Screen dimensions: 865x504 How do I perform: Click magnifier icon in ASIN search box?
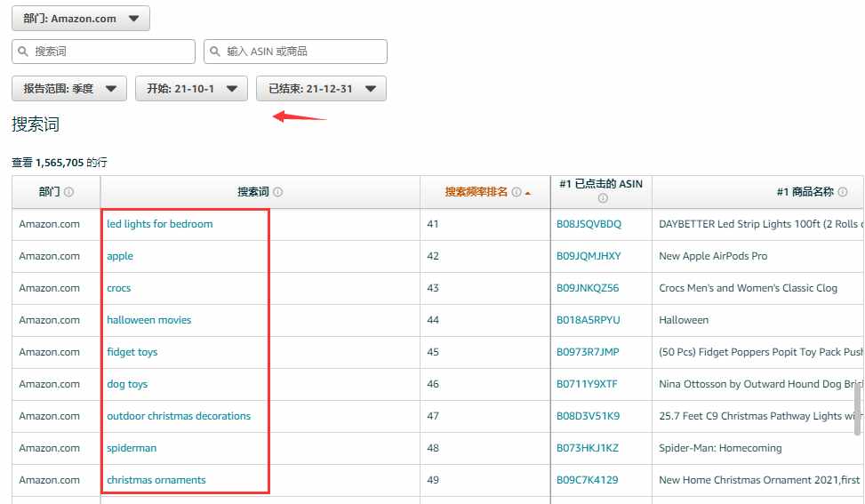click(215, 52)
